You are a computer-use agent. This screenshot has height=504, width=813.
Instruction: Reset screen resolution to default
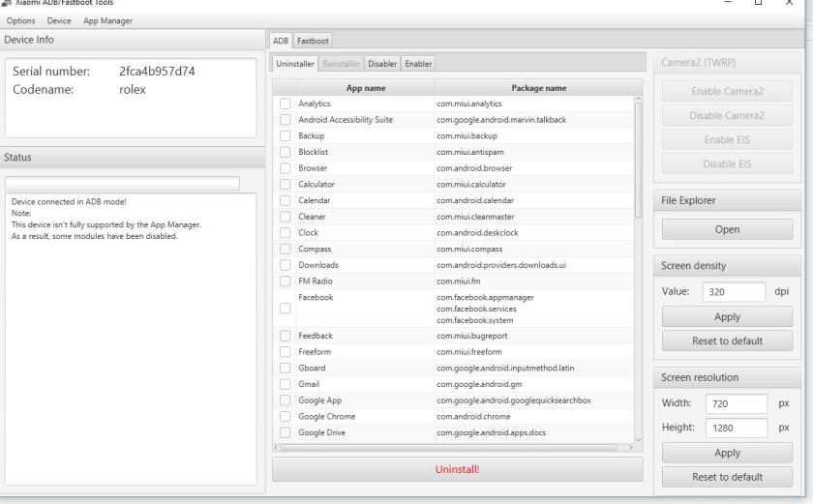pos(727,477)
